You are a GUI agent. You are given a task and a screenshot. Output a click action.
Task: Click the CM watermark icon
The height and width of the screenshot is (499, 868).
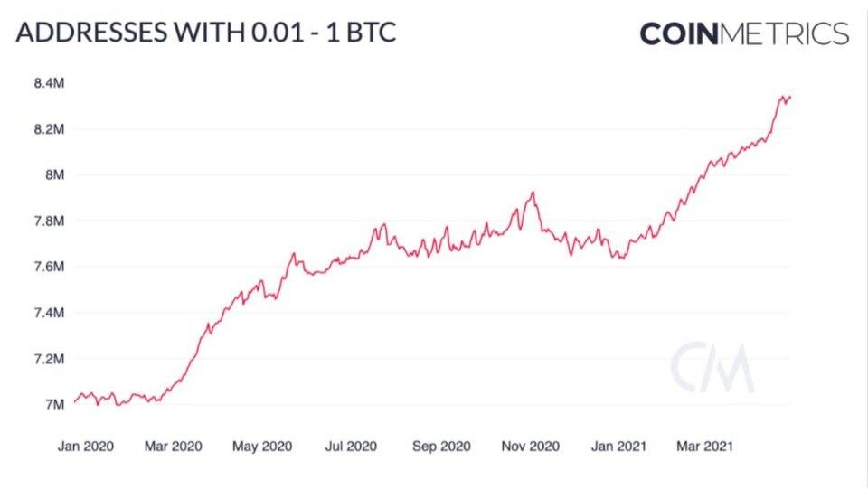click(712, 367)
